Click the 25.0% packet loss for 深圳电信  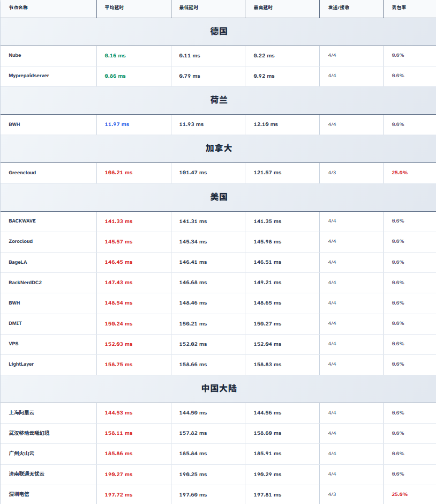pos(400,494)
